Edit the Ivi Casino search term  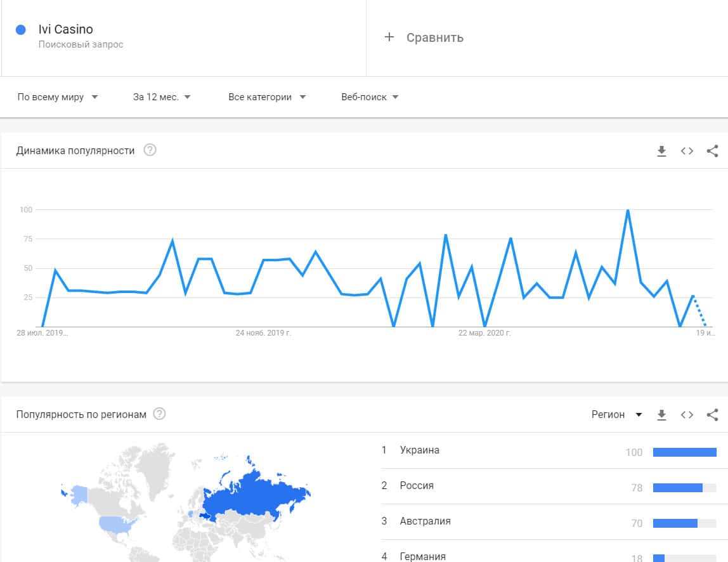point(66,30)
